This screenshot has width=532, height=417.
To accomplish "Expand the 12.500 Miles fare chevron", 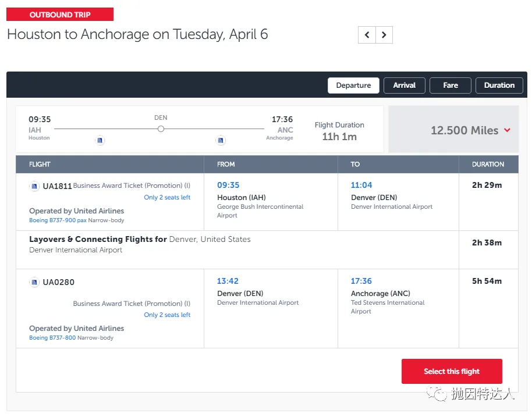I will [x=507, y=130].
